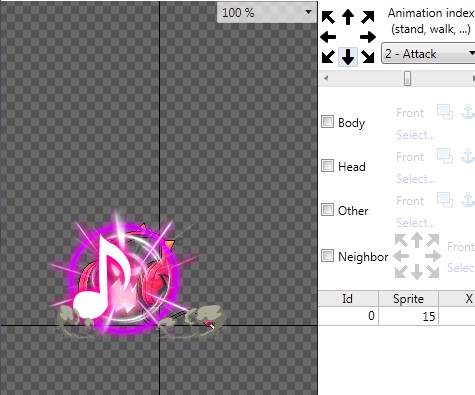Select the left direction arrow
Screen dimensions: 475x395
328,37
